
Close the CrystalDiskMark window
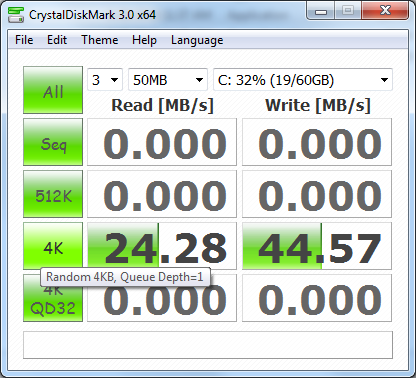pos(385,11)
